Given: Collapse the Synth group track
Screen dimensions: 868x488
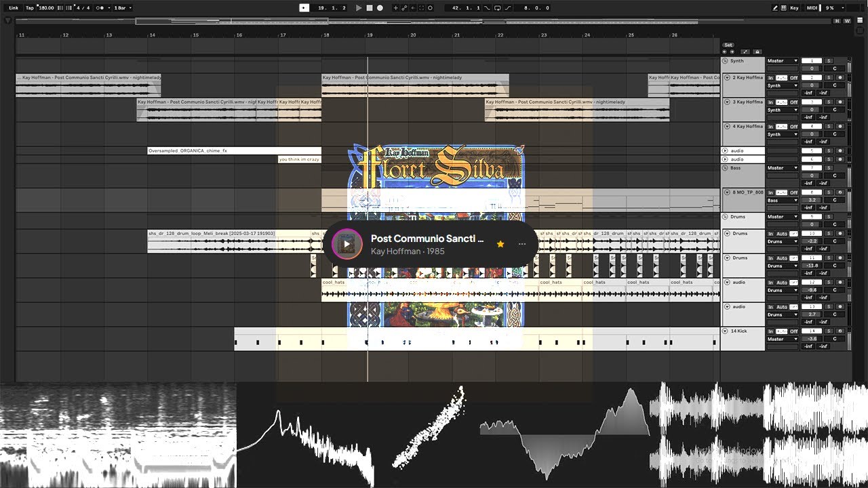Looking at the screenshot, I should click(725, 61).
